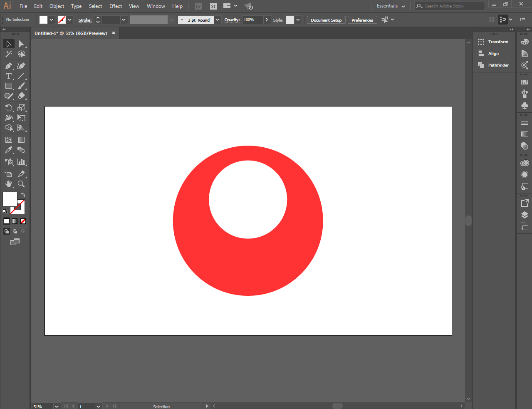Open the zoom level dropdown
The image size is (532, 409).
tap(57, 407)
